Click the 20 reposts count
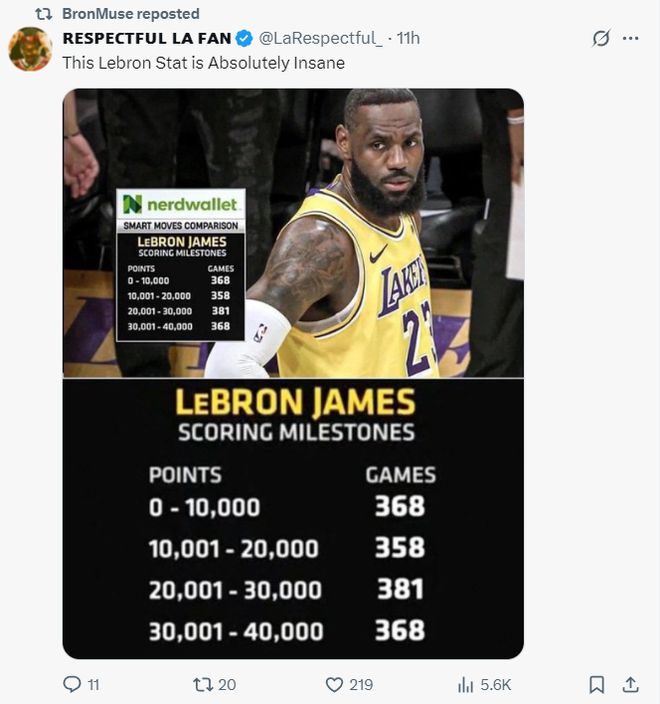Viewport: 660px width, 704px height. tap(227, 685)
